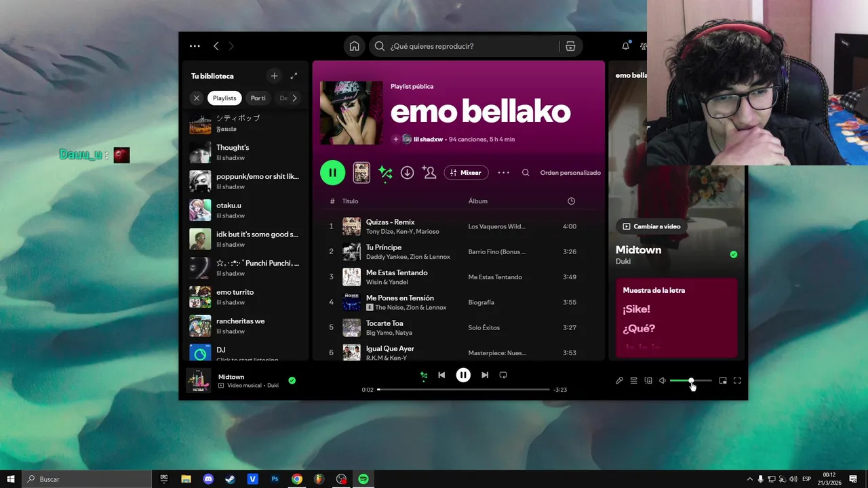
Task: Open artist 'Big Yamo, Natya' link
Action: (x=389, y=333)
